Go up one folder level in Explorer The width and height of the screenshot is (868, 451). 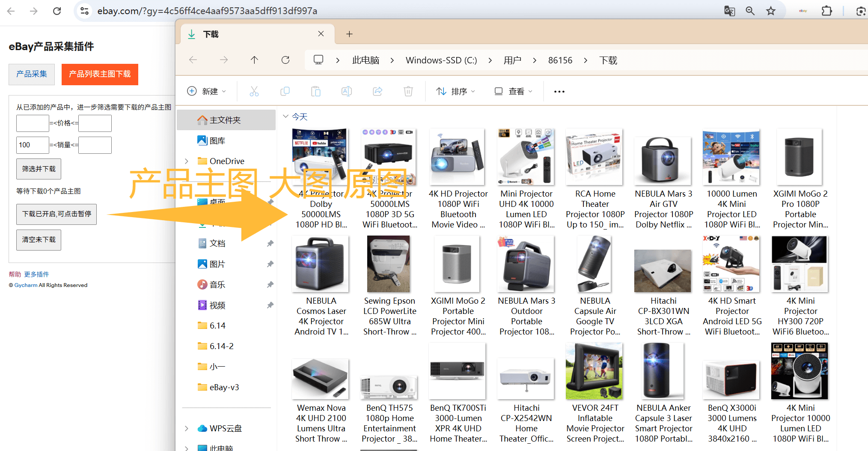[x=254, y=60]
